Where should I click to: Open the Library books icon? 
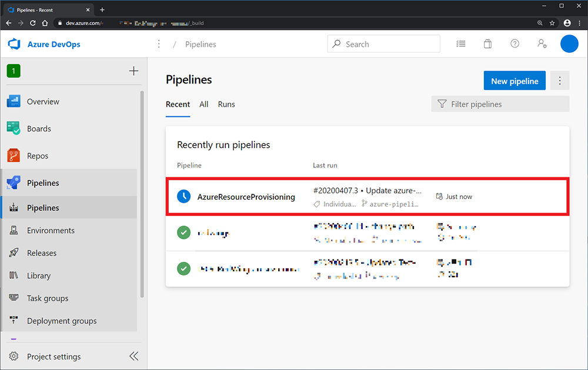[14, 275]
